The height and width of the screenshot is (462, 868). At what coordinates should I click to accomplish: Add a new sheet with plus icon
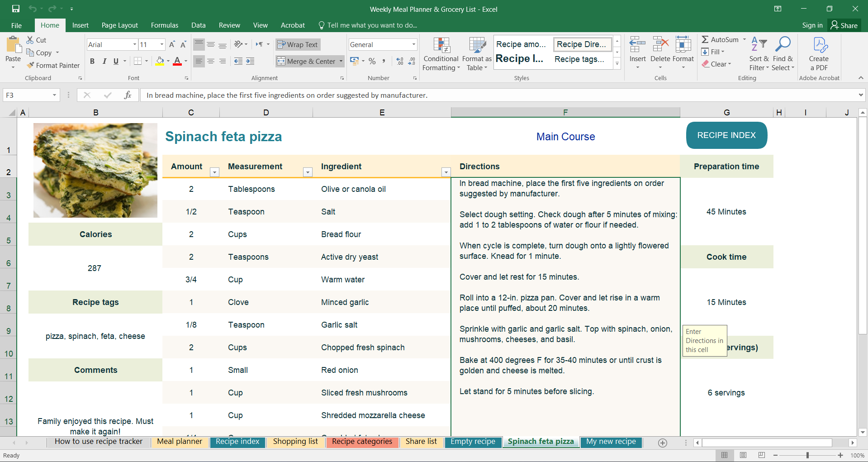(663, 443)
